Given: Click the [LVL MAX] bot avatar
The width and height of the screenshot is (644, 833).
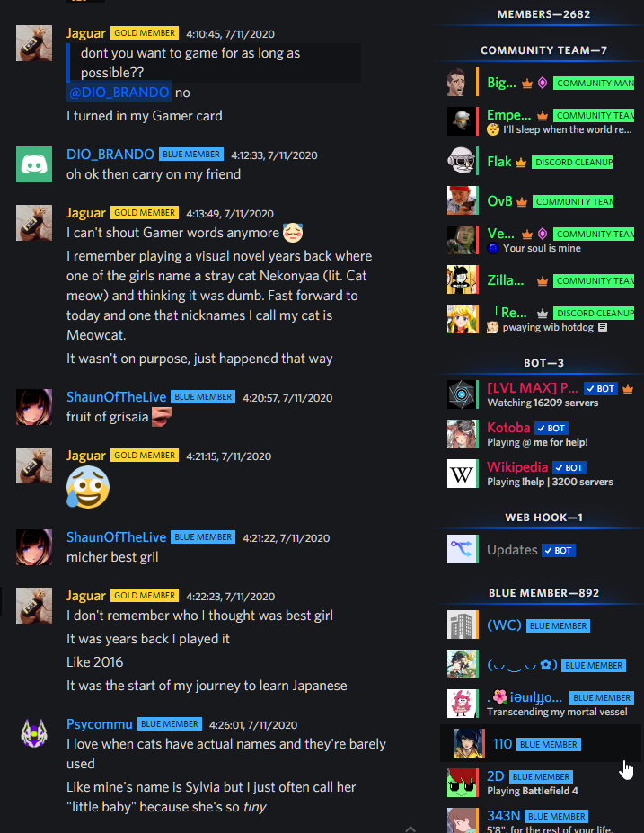Looking at the screenshot, I should pos(462,394).
